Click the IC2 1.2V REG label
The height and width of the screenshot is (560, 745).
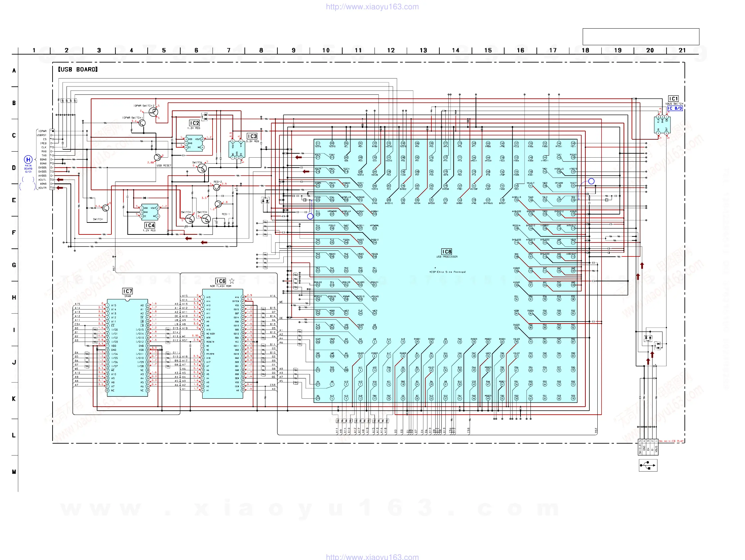tap(194, 123)
